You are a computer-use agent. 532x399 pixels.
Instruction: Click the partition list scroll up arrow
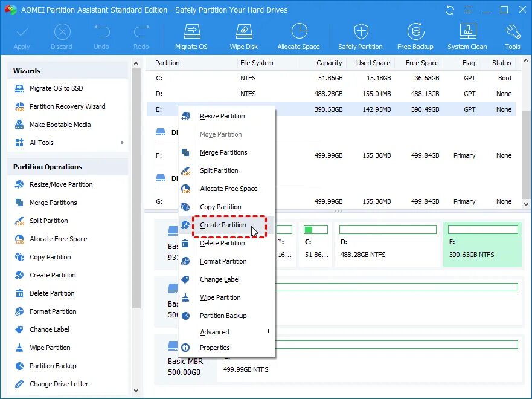526,61
